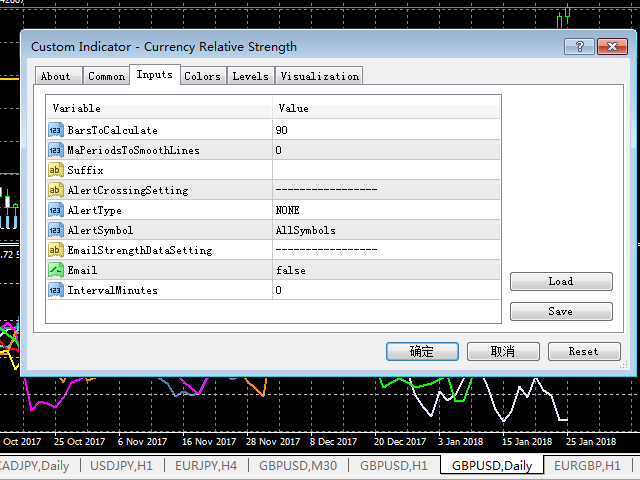640x480 pixels.
Task: Close the Custom Indicator dialog
Action: coord(612,47)
